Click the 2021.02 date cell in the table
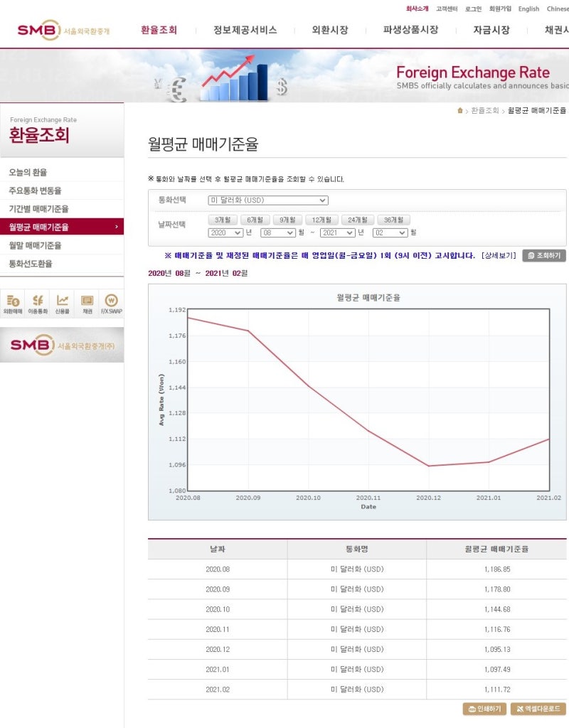Image resolution: width=569 pixels, height=728 pixels. (218, 690)
